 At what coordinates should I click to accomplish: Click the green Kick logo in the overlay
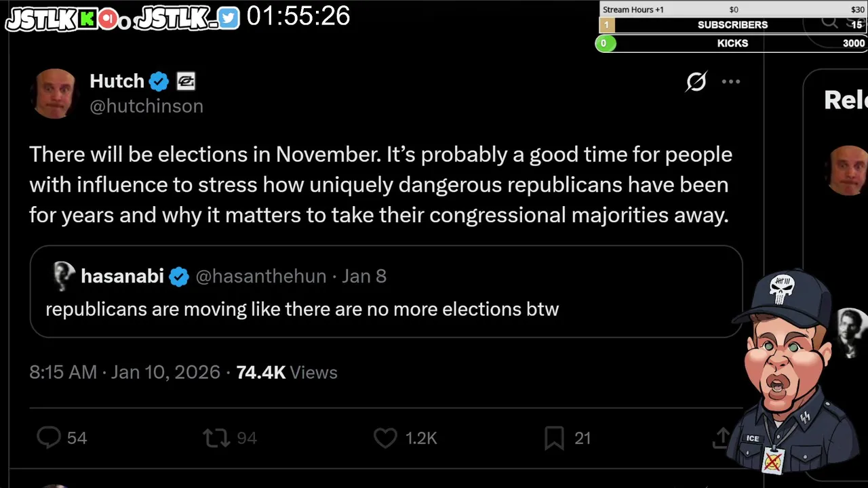pyautogui.click(x=87, y=19)
